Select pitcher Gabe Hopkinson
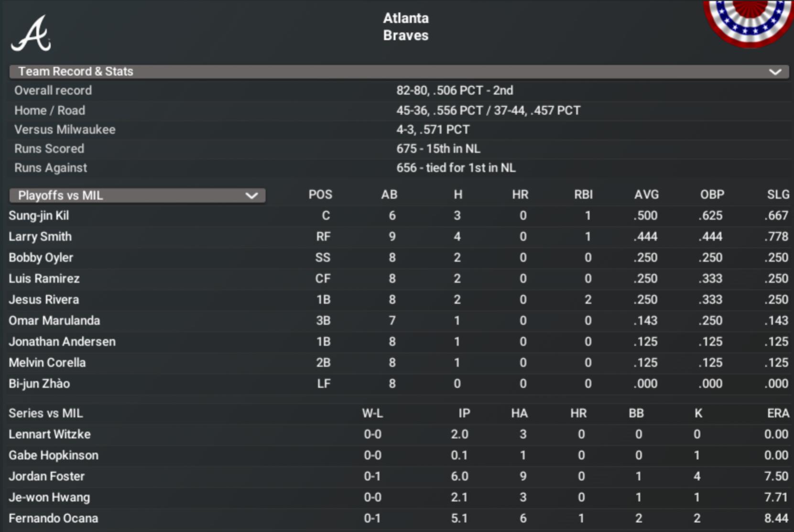The width and height of the screenshot is (794, 532). click(x=54, y=456)
